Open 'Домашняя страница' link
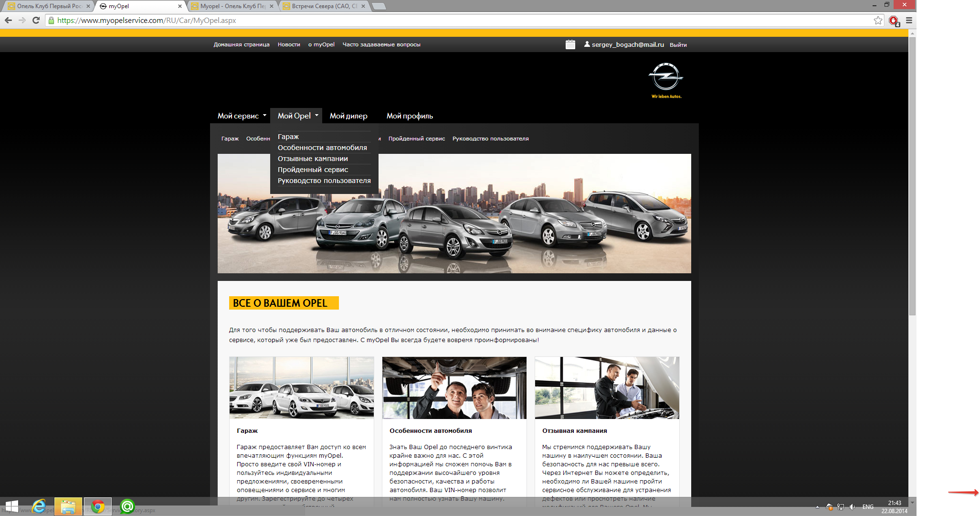This screenshot has width=980, height=516. (242, 44)
